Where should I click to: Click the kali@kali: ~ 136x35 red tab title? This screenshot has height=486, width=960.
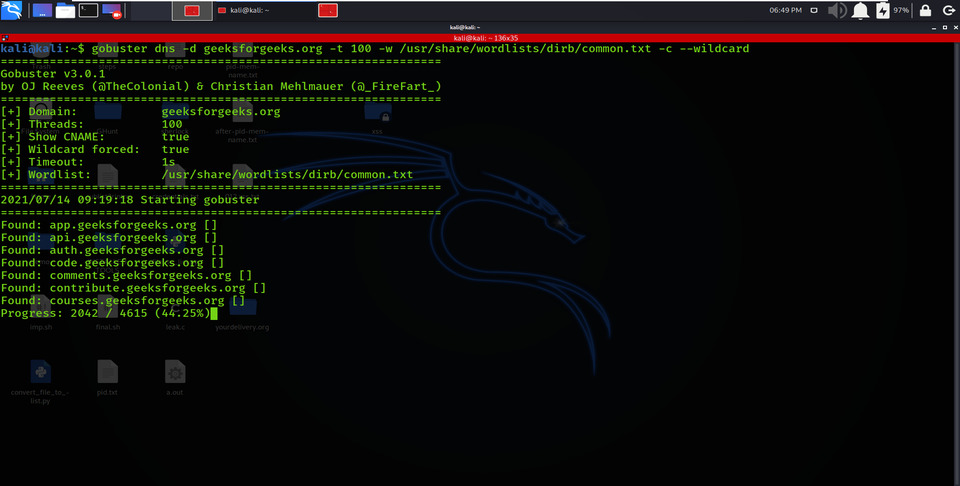tap(486, 38)
